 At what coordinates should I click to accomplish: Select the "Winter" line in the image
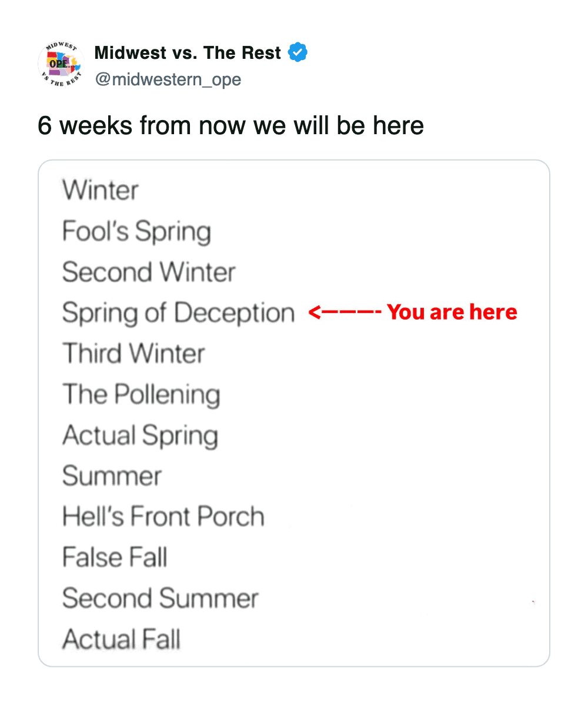click(101, 190)
